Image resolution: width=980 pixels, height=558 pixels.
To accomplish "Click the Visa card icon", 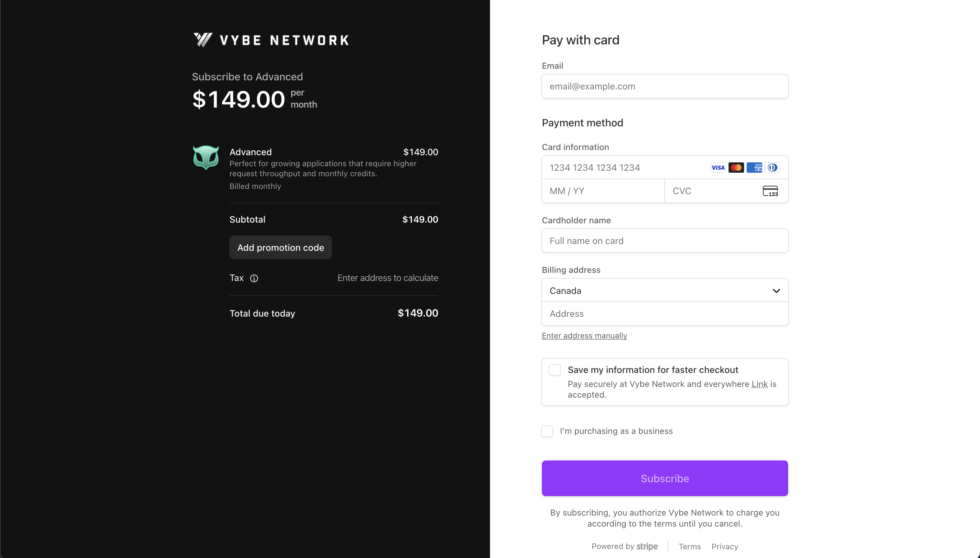I will [x=717, y=168].
